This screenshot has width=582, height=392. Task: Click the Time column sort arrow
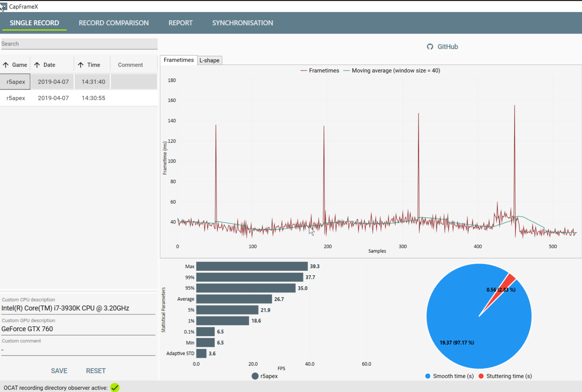pos(81,65)
